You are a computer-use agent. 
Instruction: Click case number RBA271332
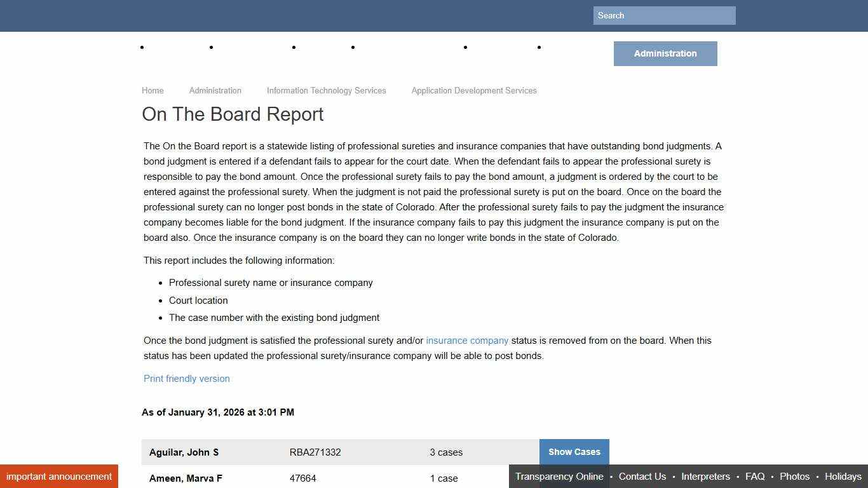tap(315, 452)
